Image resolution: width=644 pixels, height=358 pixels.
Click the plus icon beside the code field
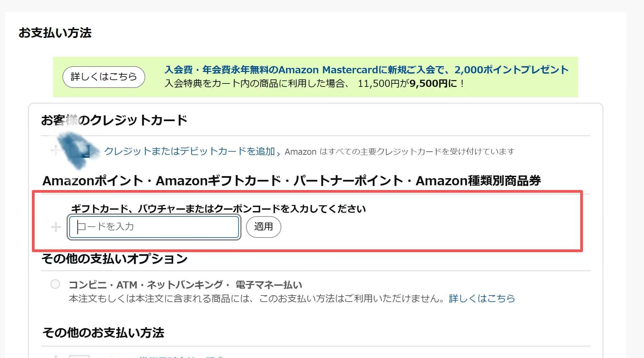[x=56, y=227]
